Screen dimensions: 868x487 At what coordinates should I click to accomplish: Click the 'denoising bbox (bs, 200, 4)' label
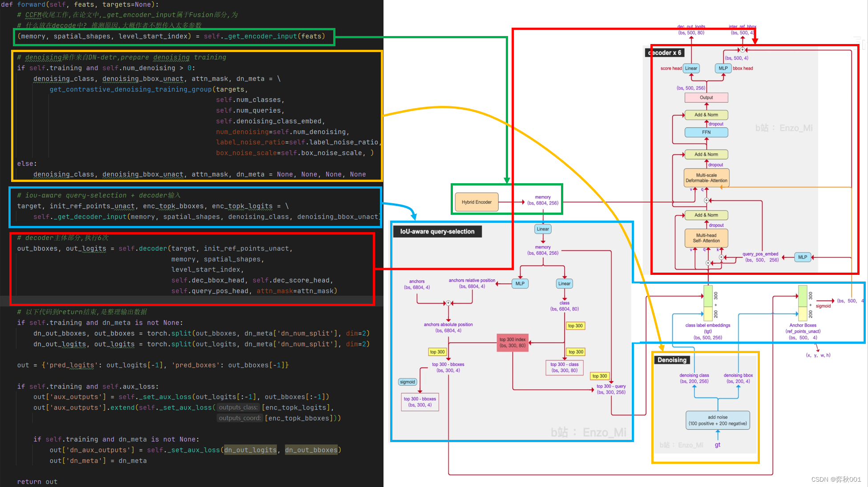pos(738,378)
